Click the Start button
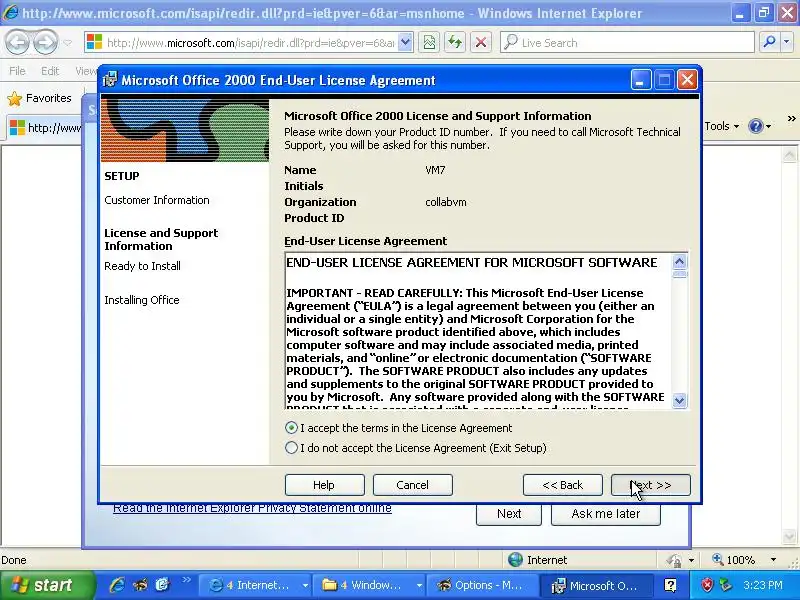This screenshot has height=600, width=800. (x=47, y=585)
